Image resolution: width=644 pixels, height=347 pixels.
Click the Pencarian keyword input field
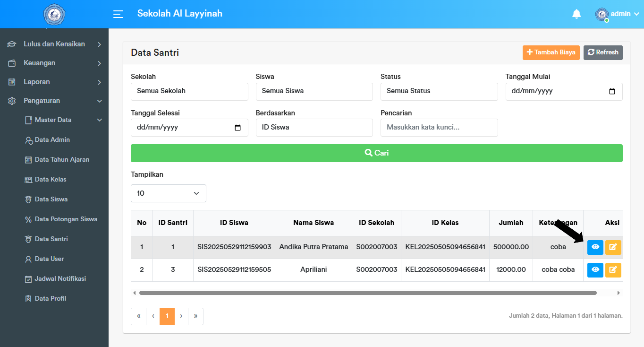439,128
